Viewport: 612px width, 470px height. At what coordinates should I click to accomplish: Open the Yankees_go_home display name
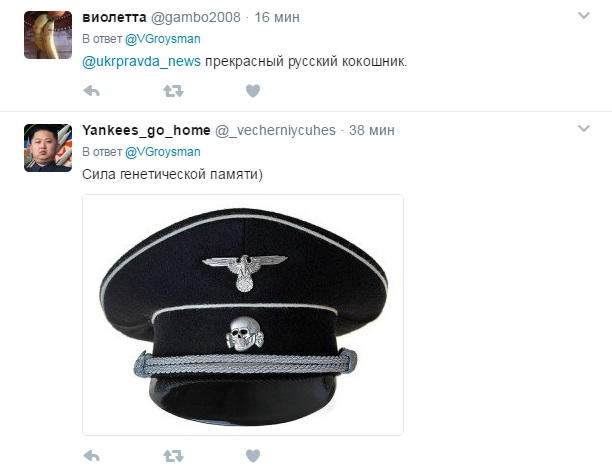146,130
